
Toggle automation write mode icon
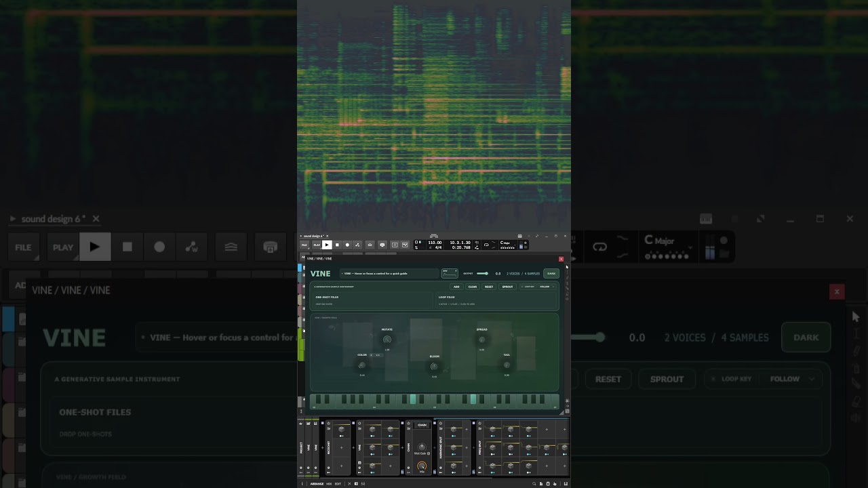(357, 245)
